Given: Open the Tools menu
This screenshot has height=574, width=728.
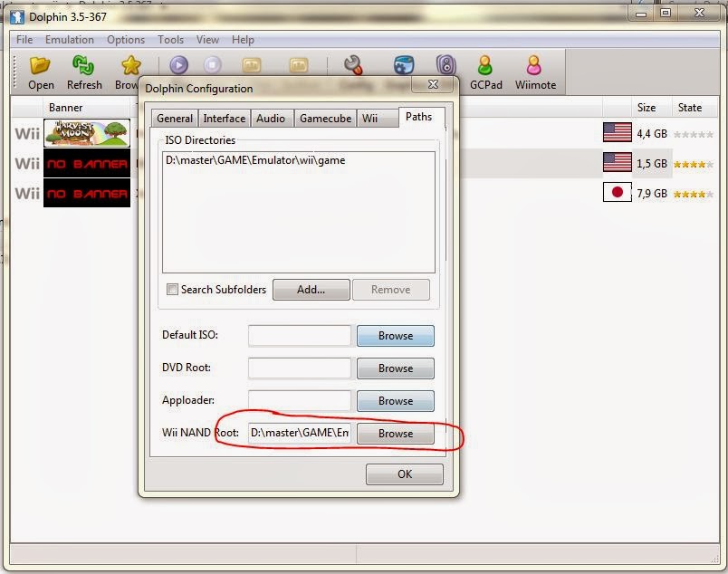Looking at the screenshot, I should click(x=171, y=40).
